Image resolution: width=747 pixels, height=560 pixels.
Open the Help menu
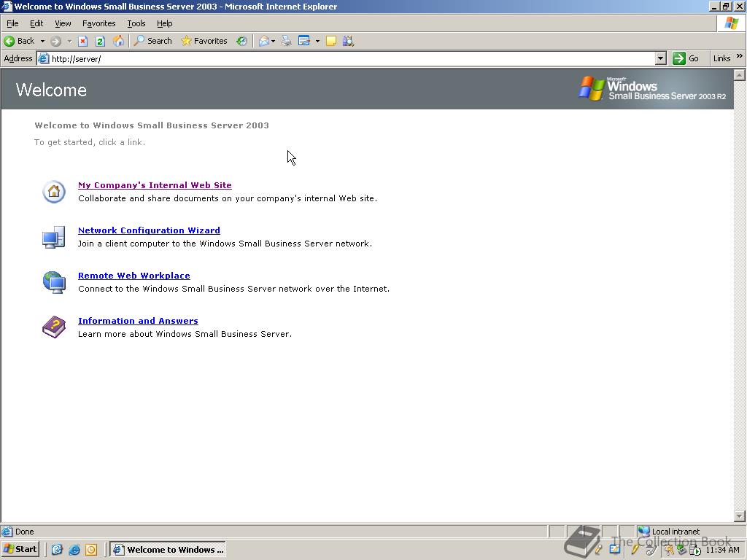164,23
